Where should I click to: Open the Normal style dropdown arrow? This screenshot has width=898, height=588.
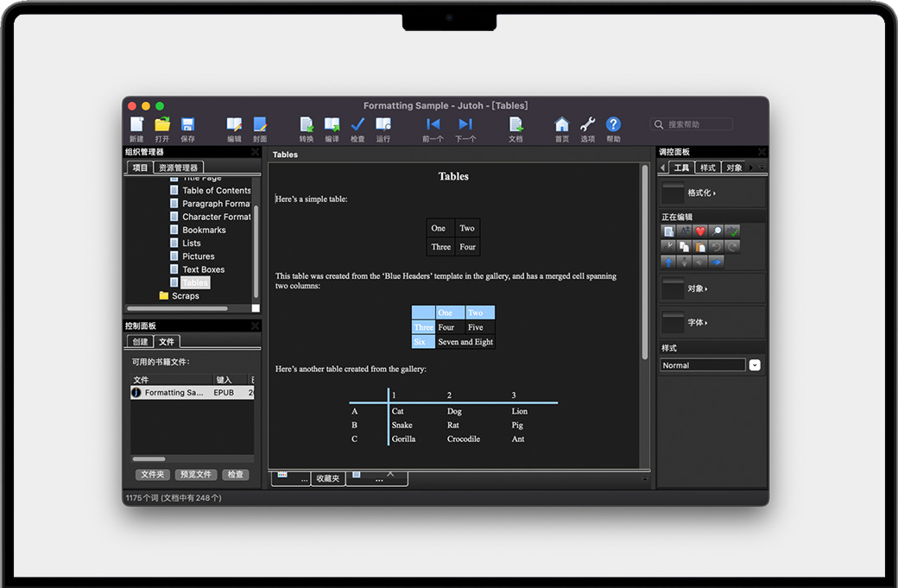tap(755, 365)
